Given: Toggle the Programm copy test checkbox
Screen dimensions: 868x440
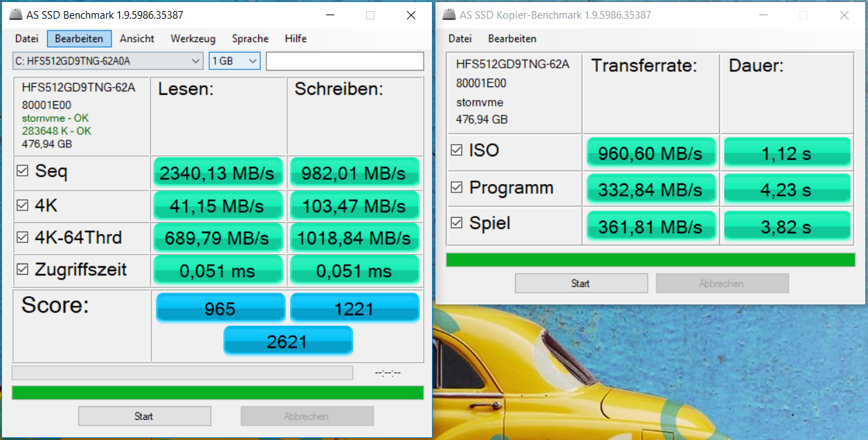Looking at the screenshot, I should tap(457, 187).
